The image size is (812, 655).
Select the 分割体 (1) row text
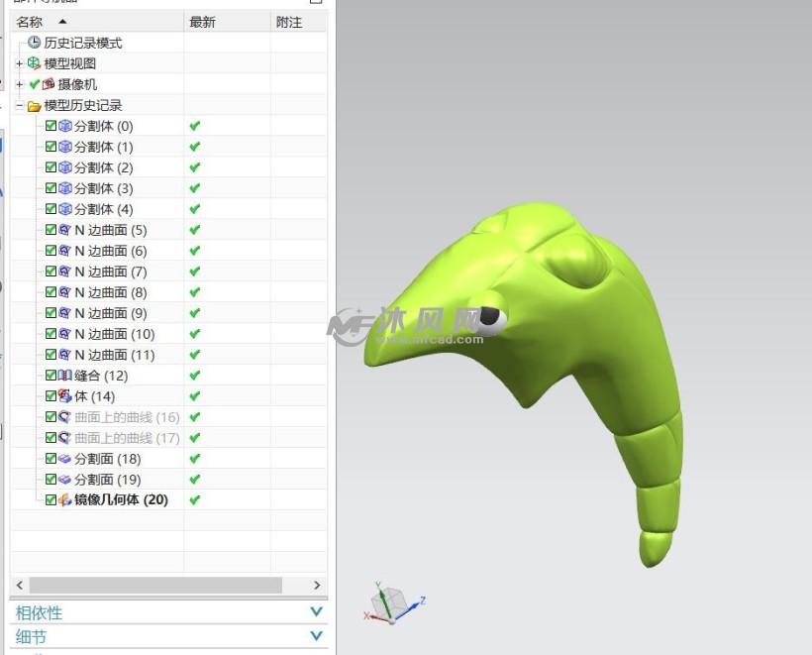[104, 147]
